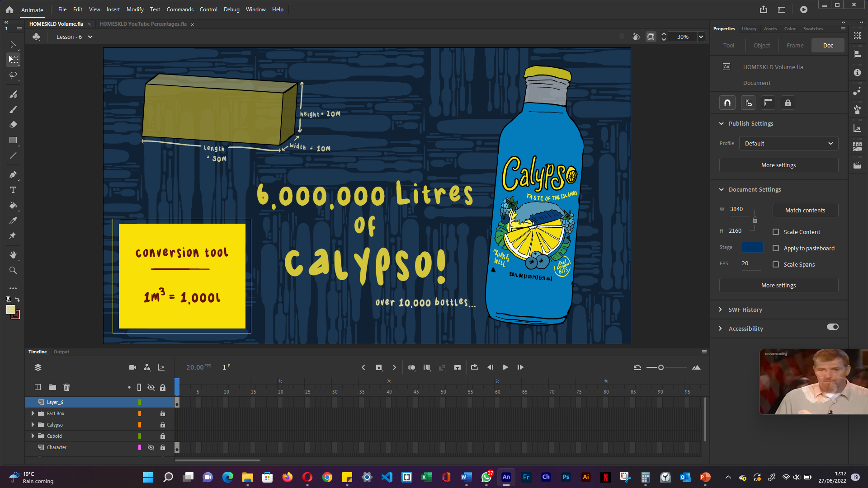The image size is (868, 488).
Task: Switch to the Output panel
Action: [61, 352]
